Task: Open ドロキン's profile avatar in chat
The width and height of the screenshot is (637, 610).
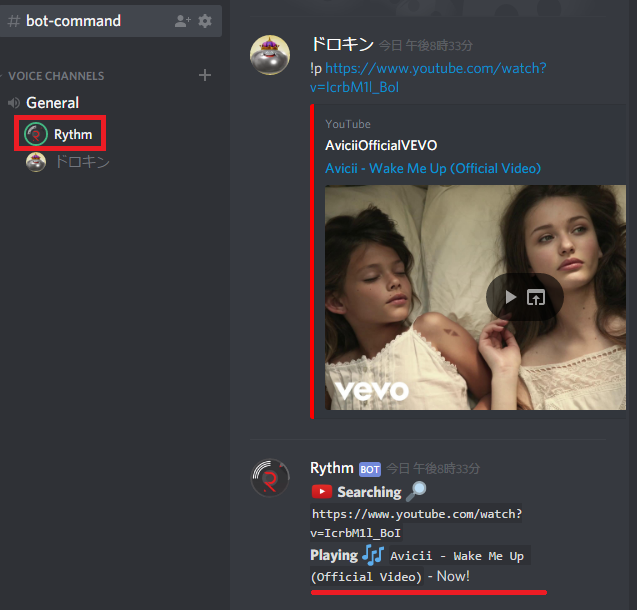Action: (270, 55)
